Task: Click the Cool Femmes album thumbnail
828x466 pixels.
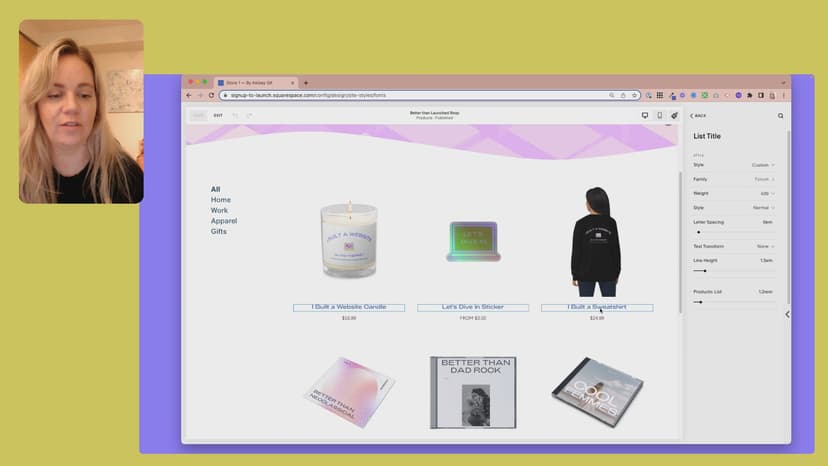Action: pos(597,391)
